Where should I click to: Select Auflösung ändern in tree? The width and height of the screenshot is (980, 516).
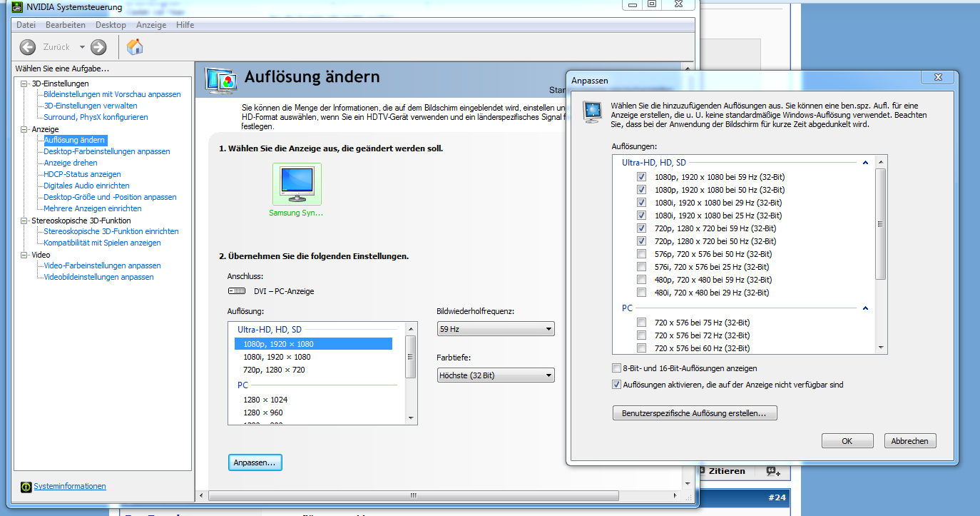(x=74, y=140)
